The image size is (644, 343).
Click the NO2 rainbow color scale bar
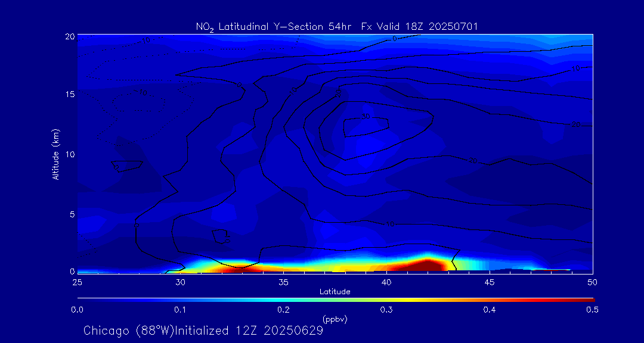tap(336, 300)
